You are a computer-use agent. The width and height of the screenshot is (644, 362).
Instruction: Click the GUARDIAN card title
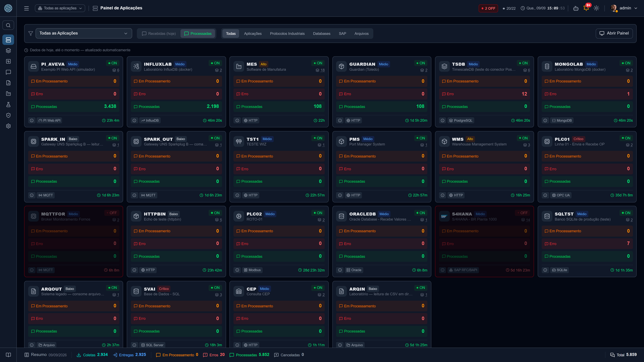coord(362,64)
